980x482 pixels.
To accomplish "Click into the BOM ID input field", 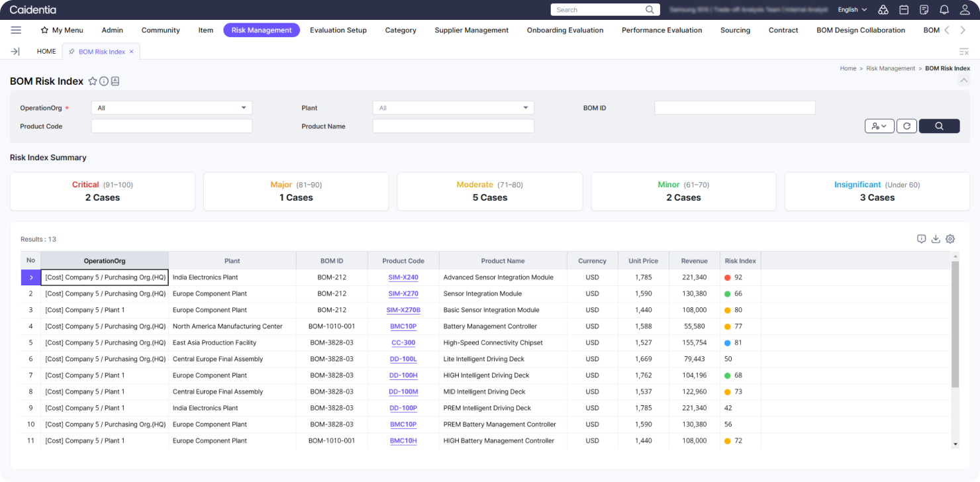I will coord(734,108).
